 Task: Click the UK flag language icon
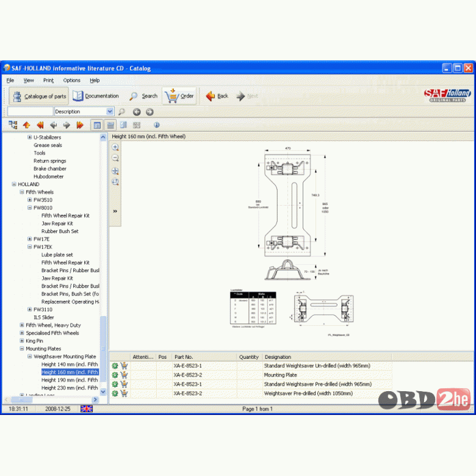click(x=87, y=409)
